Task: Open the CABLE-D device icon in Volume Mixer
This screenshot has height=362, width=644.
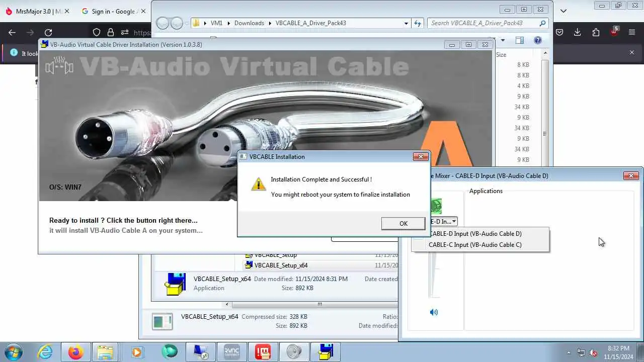Action: 436,206
